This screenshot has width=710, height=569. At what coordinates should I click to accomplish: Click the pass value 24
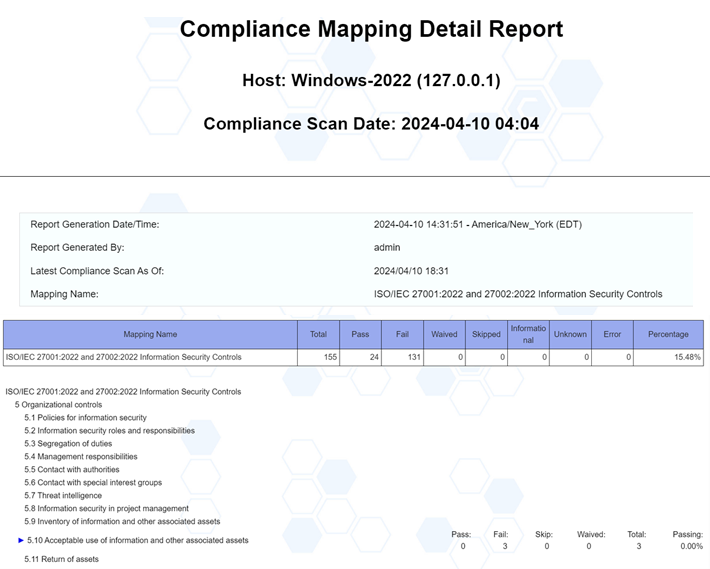[x=374, y=357]
